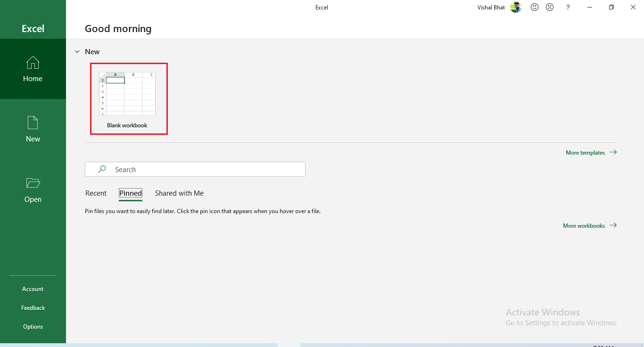Open the Home section in the sidebar
Viewport: 644px width, 347px height.
33,69
